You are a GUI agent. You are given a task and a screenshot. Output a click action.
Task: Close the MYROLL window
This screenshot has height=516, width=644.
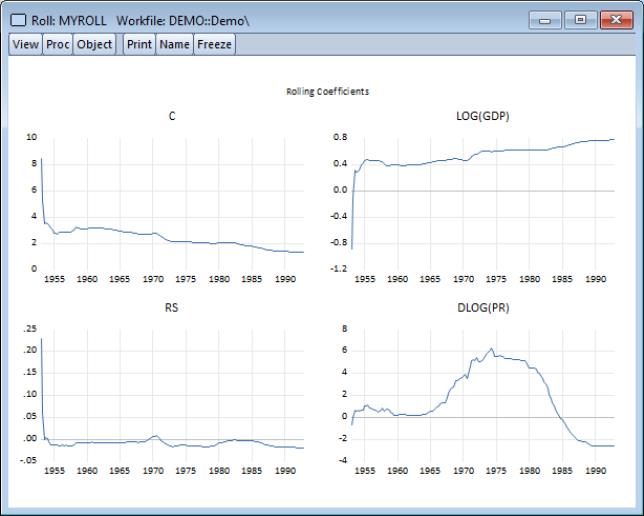(616, 19)
